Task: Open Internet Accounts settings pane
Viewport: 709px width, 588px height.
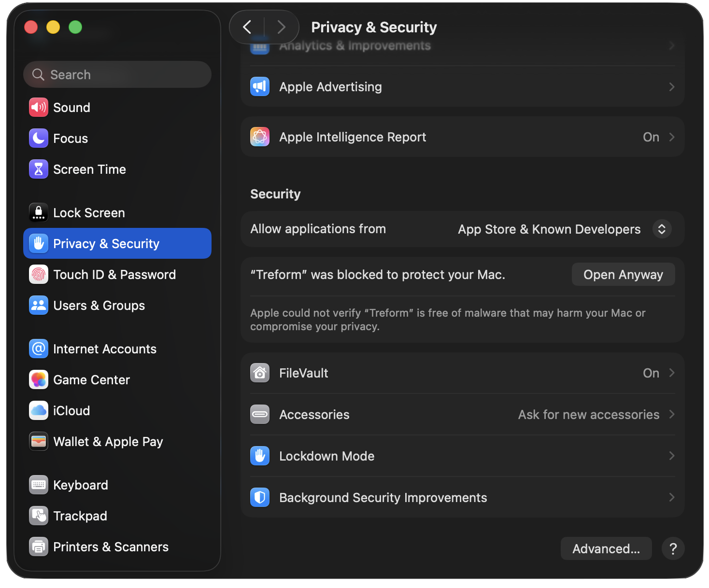Action: (117, 349)
